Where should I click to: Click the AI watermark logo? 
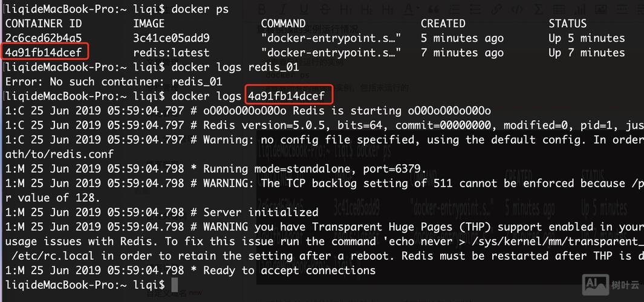click(594, 283)
